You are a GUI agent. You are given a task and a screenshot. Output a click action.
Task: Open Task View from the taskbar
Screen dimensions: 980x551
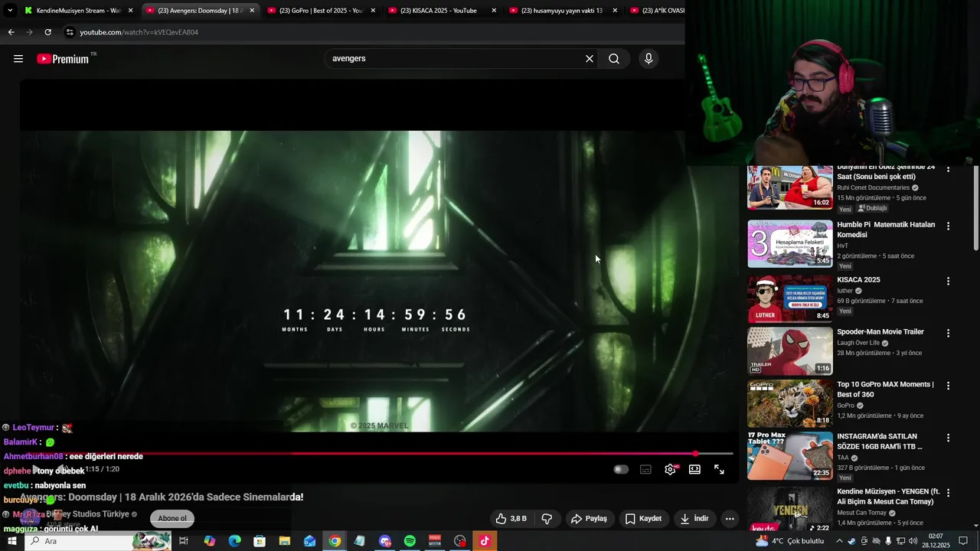tap(184, 541)
